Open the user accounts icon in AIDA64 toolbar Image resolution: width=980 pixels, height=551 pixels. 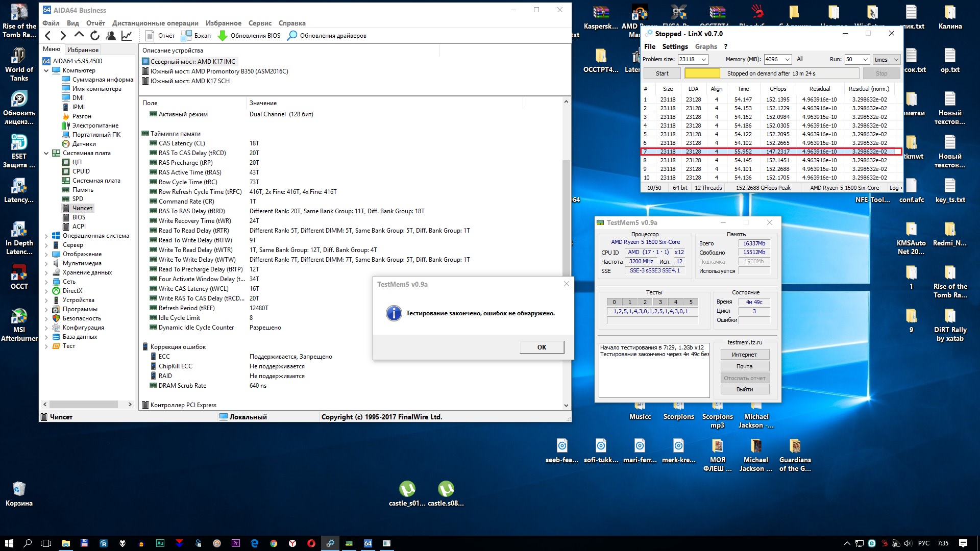pos(111,36)
